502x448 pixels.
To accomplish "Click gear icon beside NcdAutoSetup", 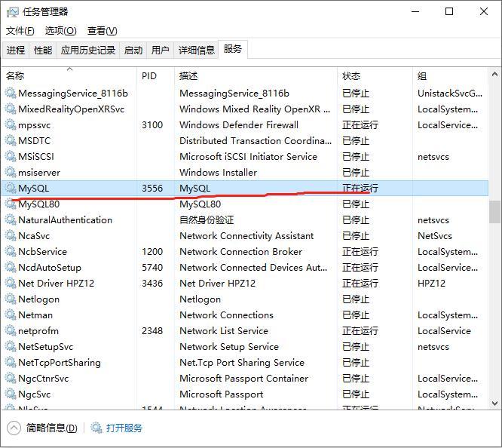I will coord(11,267).
